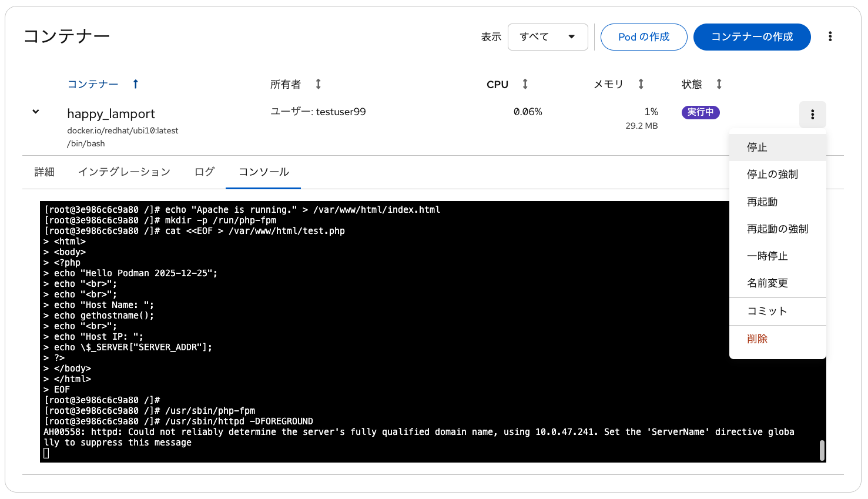Click the 所有者 column sort icon
Screen dimensions: 868x499
(318, 84)
